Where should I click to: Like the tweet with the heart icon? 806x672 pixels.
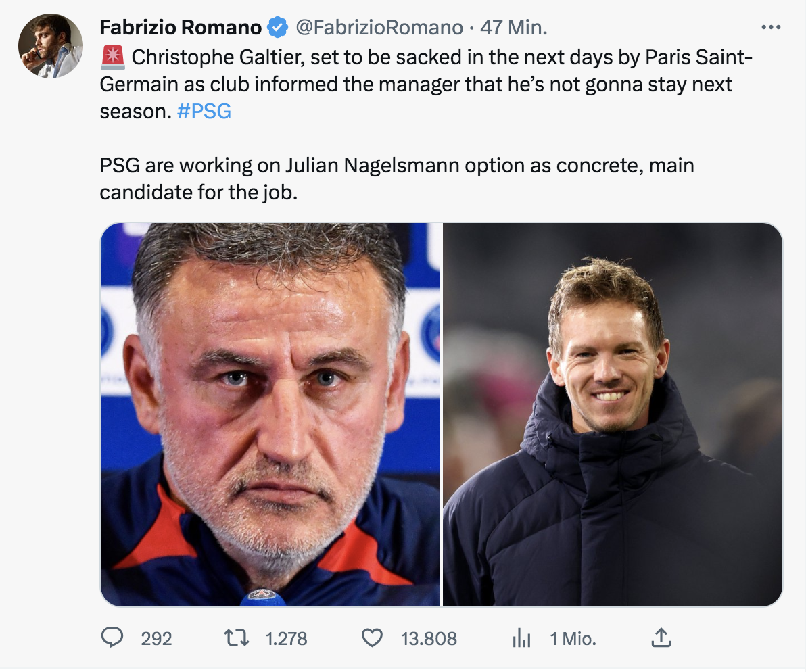click(372, 638)
